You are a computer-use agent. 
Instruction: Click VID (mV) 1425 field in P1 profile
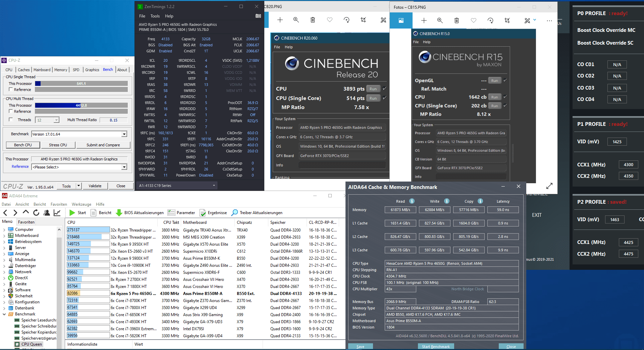tap(617, 142)
